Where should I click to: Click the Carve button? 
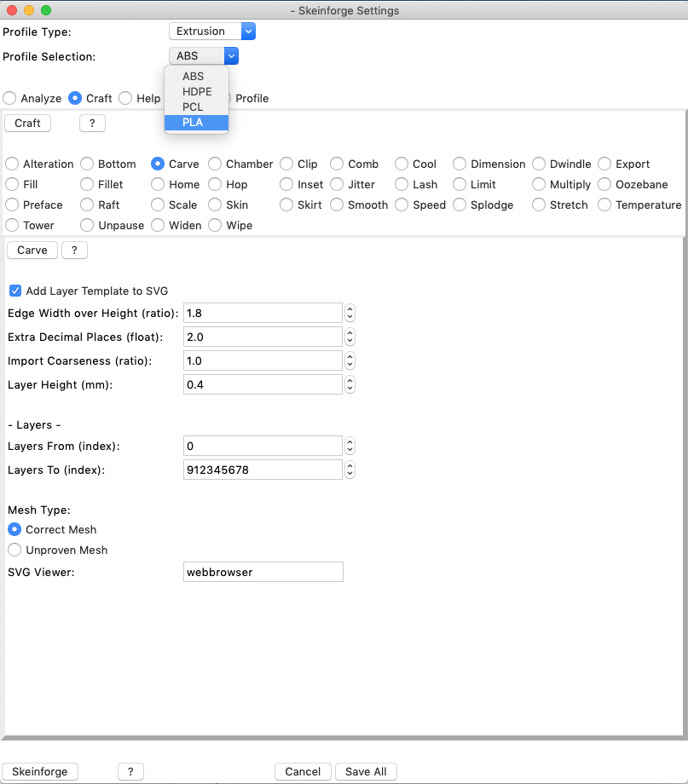pyautogui.click(x=32, y=250)
